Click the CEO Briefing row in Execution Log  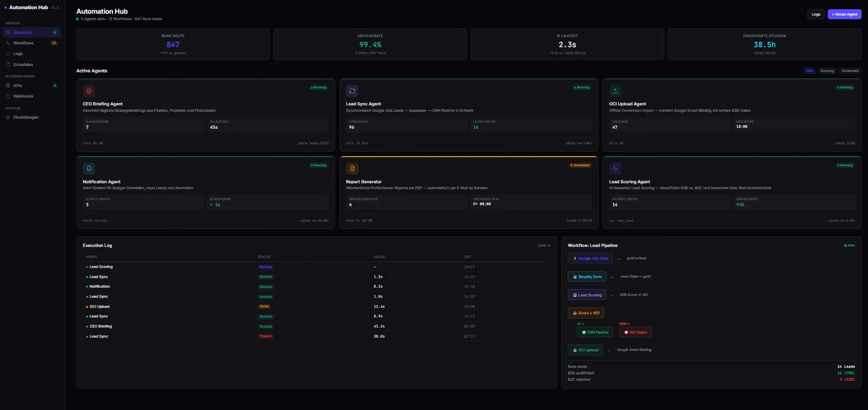click(316, 327)
